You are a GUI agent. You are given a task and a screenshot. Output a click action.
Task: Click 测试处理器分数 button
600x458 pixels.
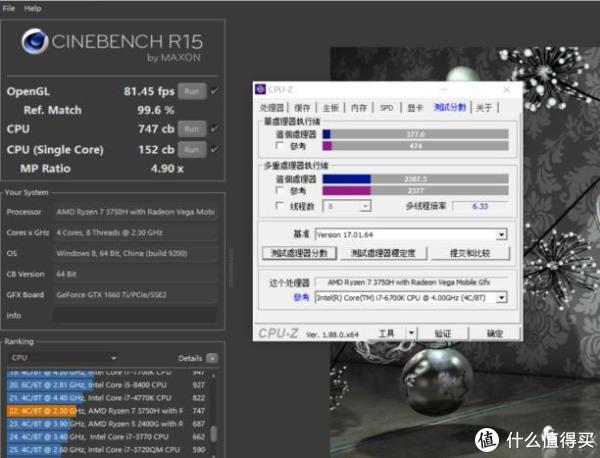tap(299, 253)
